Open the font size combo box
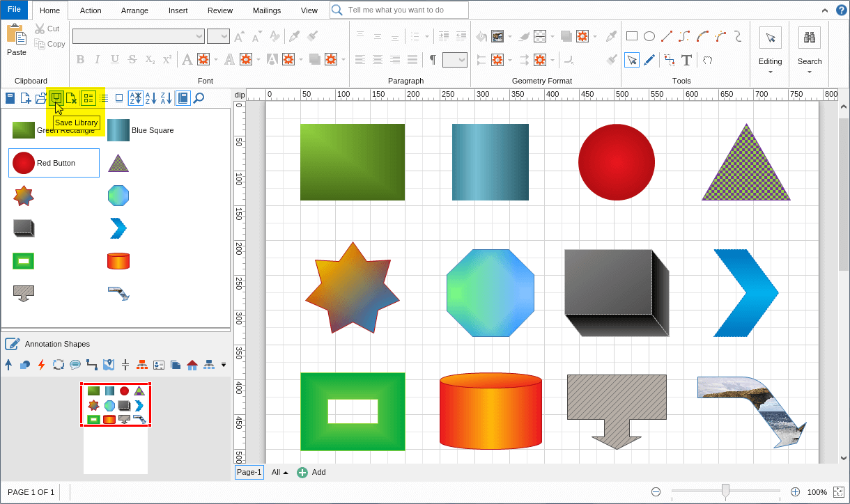Screen dimensions: 850x504 tap(218, 36)
